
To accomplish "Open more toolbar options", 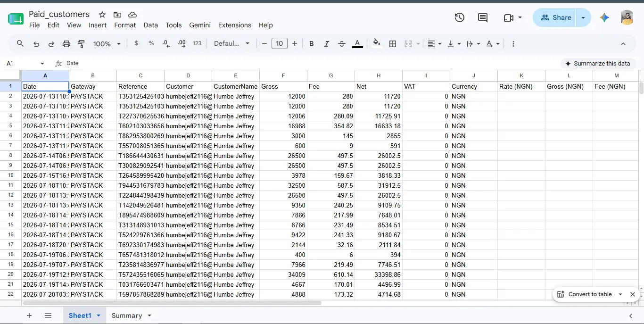I will 513,44.
